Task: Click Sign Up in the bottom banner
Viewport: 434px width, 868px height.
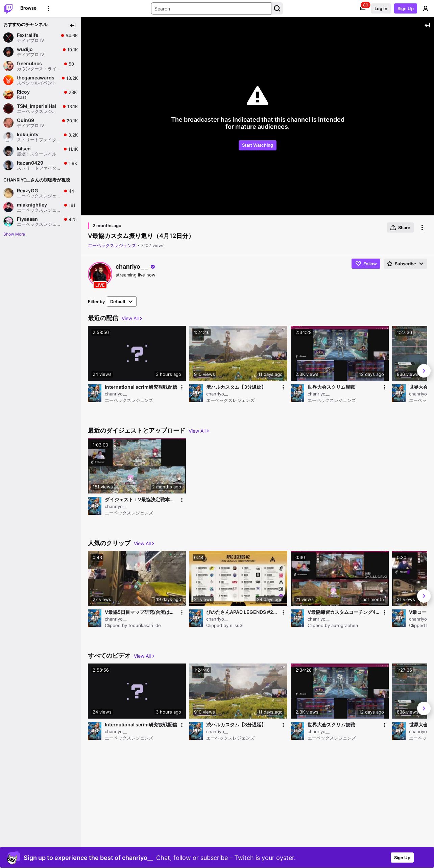Action: coord(402,858)
